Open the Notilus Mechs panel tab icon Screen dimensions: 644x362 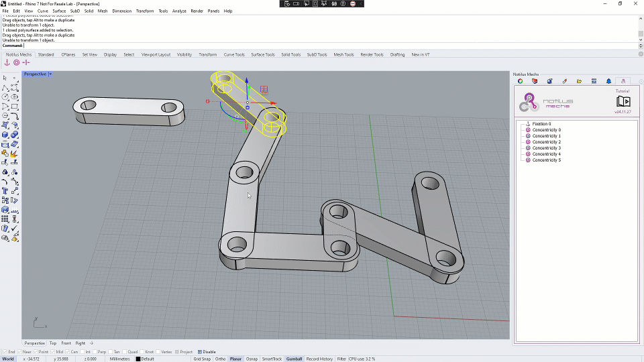pyautogui.click(x=623, y=81)
